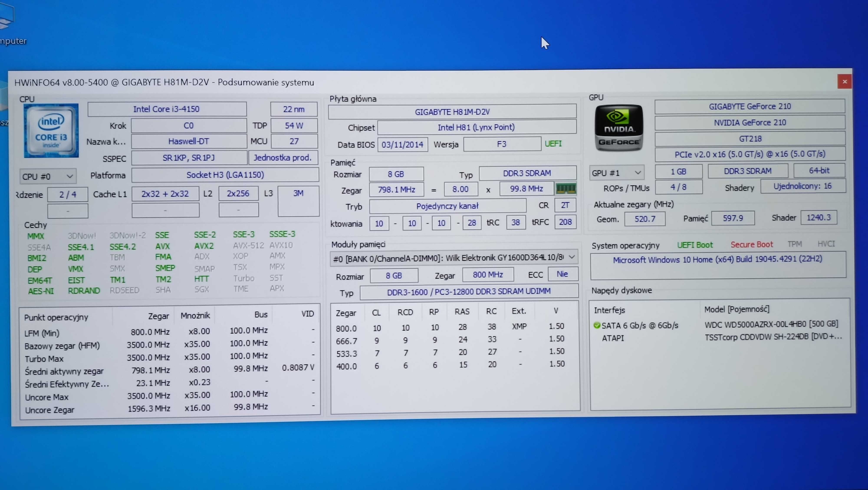Image resolution: width=868 pixels, height=490 pixels.
Task: Click the HVCI status label
Action: pyautogui.click(x=826, y=243)
